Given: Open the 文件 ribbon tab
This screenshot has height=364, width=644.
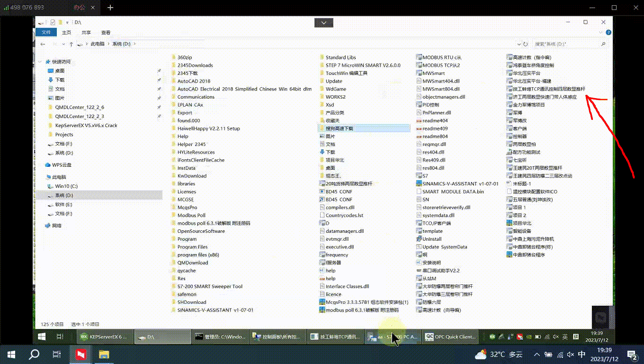Looking at the screenshot, I should [46, 32].
